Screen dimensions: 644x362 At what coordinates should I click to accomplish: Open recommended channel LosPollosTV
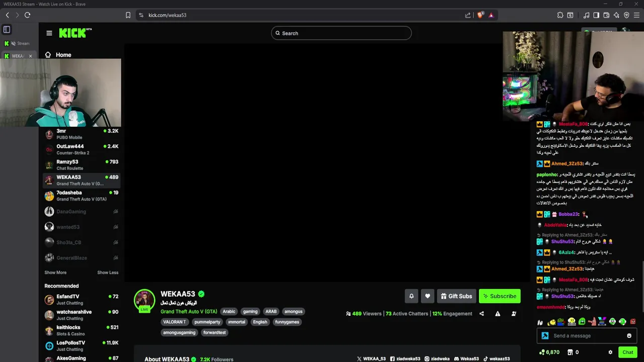tap(82, 346)
